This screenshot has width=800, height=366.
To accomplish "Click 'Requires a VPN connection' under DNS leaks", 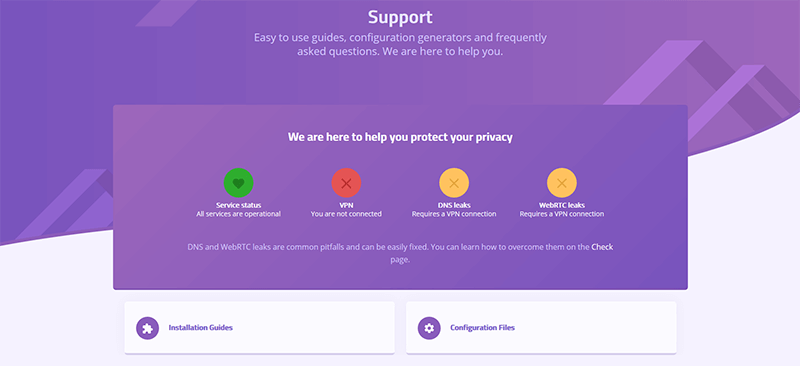I will tap(454, 214).
